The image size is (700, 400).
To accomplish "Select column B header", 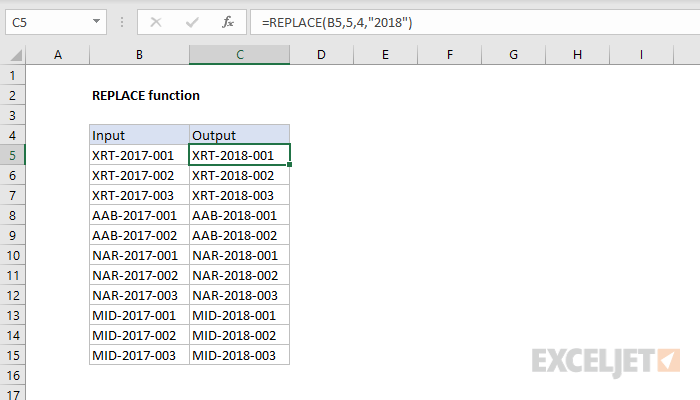I will pyautogui.click(x=139, y=55).
